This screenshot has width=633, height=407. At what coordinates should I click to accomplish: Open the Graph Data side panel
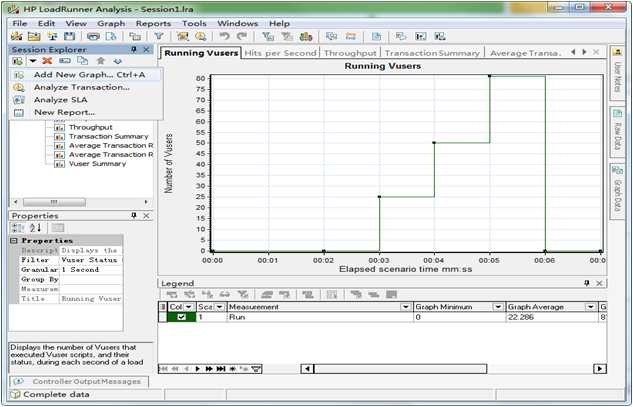click(617, 192)
